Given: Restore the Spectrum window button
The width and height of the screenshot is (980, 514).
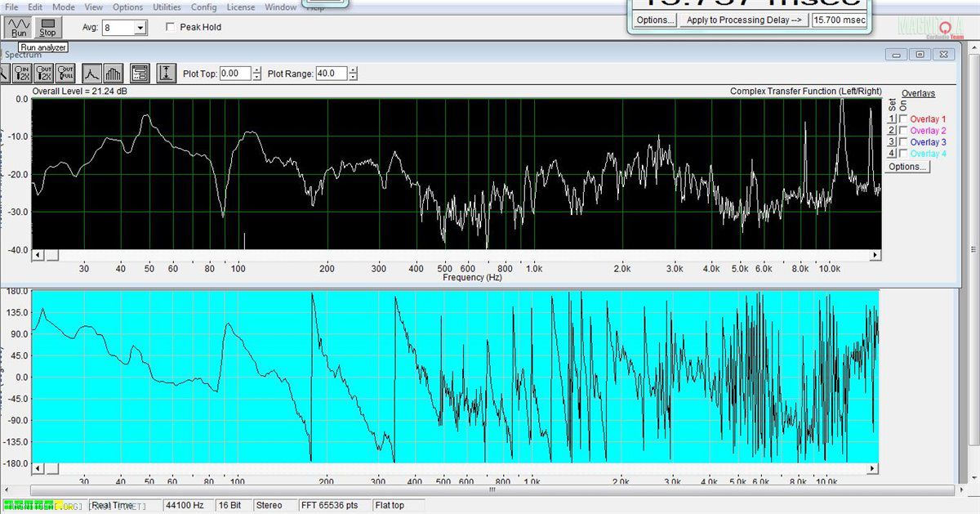Looking at the screenshot, I should (x=920, y=55).
